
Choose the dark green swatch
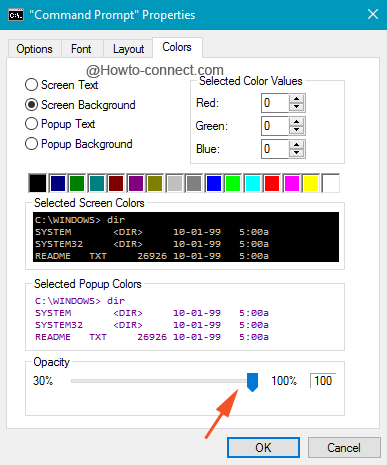point(77,183)
